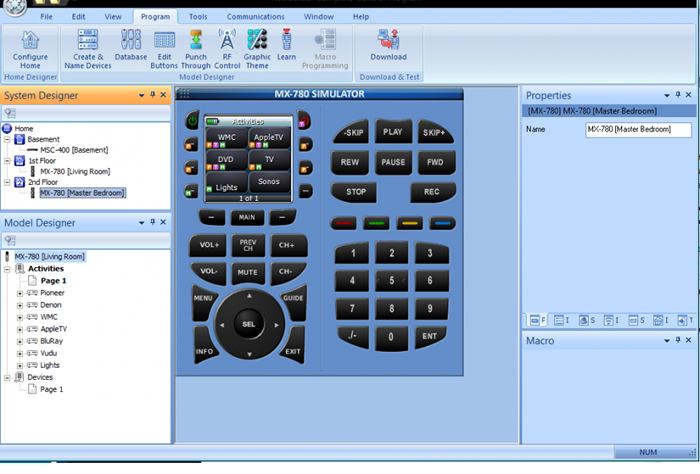Click the Graphic Theme icon
Image resolution: width=700 pixels, height=474 pixels.
[x=257, y=45]
